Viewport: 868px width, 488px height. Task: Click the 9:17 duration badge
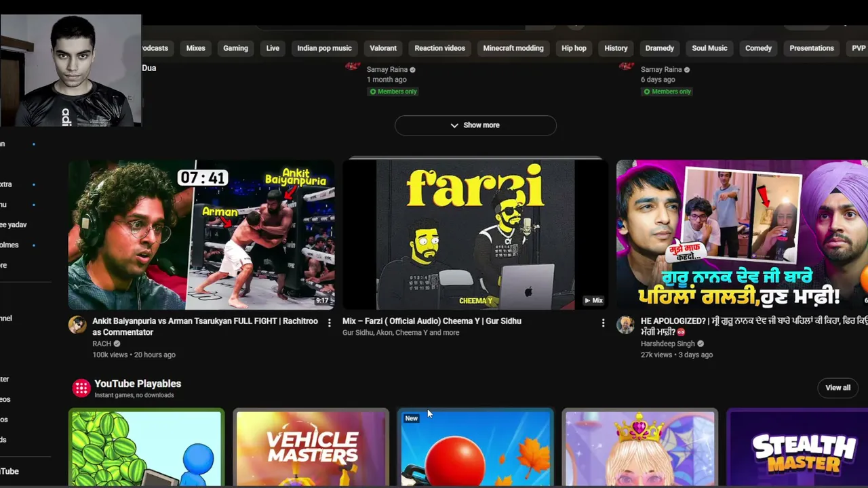point(322,300)
